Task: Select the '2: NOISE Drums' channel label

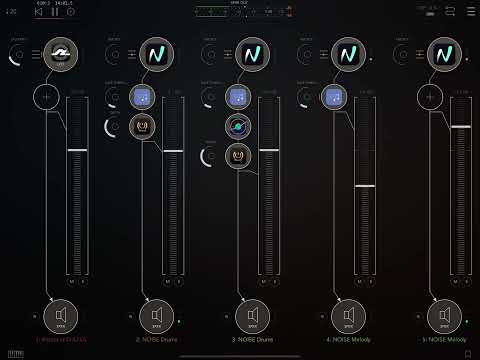Action: [157, 340]
